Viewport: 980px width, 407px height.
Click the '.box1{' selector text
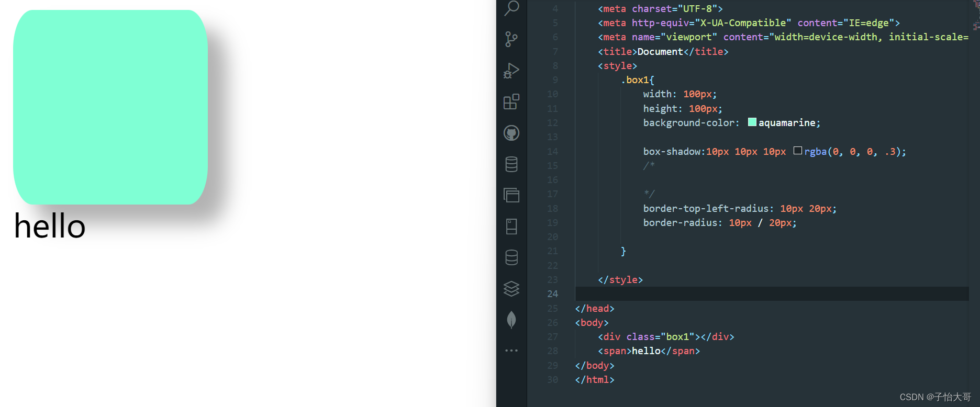pos(638,80)
